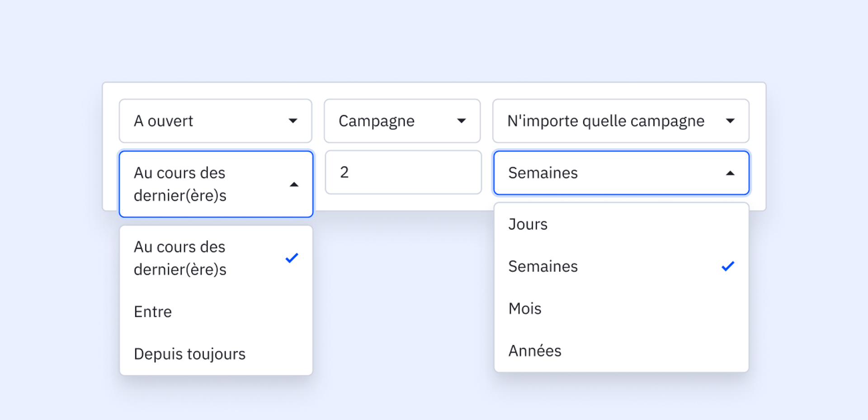Select the 'Au cours des dernier(ère)s' list option
Viewport: 868px width, 420px height.
(x=180, y=258)
